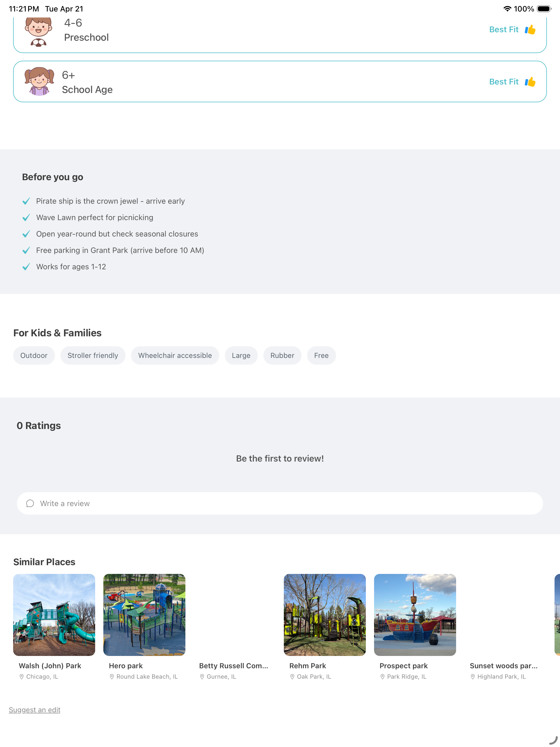Tap the Preschool boy avatar icon
This screenshot has height=747, width=560.
click(39, 31)
